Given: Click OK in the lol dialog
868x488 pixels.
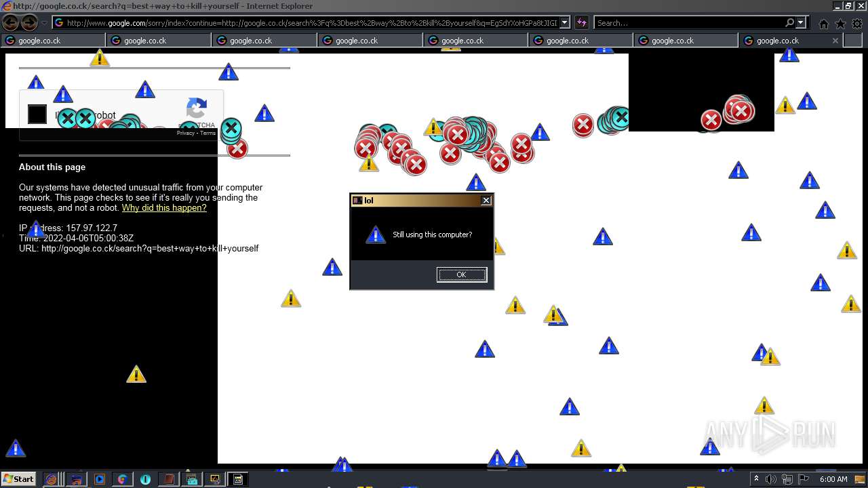Looking at the screenshot, I should pyautogui.click(x=462, y=274).
